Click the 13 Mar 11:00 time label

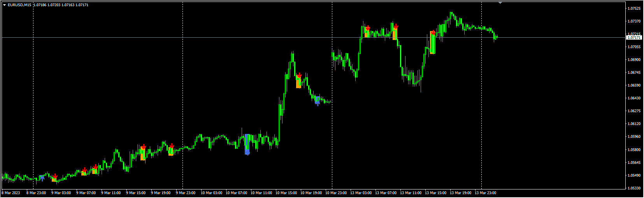[411, 193]
